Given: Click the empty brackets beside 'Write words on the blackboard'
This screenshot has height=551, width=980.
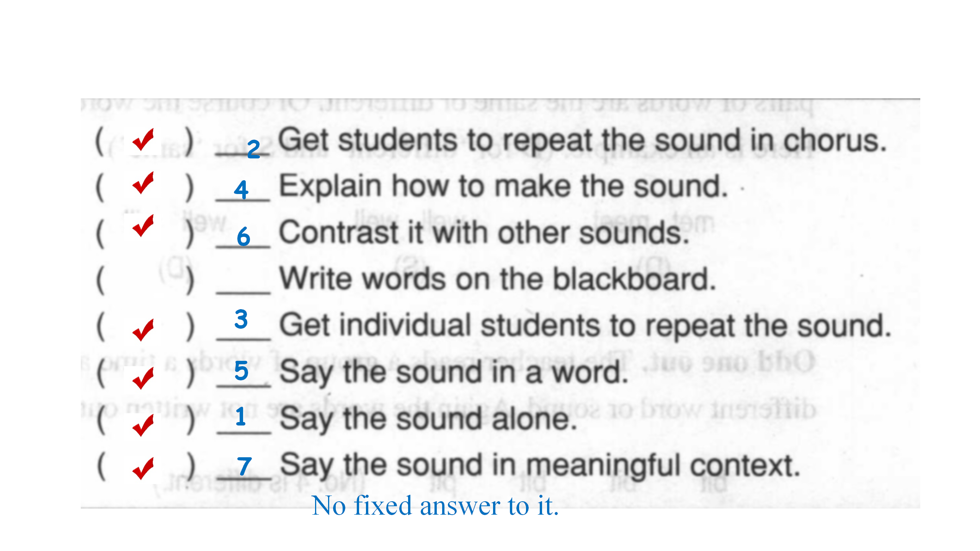Looking at the screenshot, I should pos(145,280).
